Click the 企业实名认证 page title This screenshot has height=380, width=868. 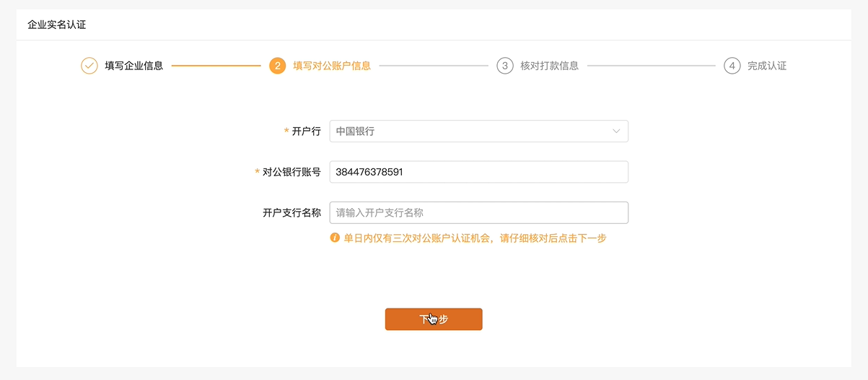click(56, 25)
